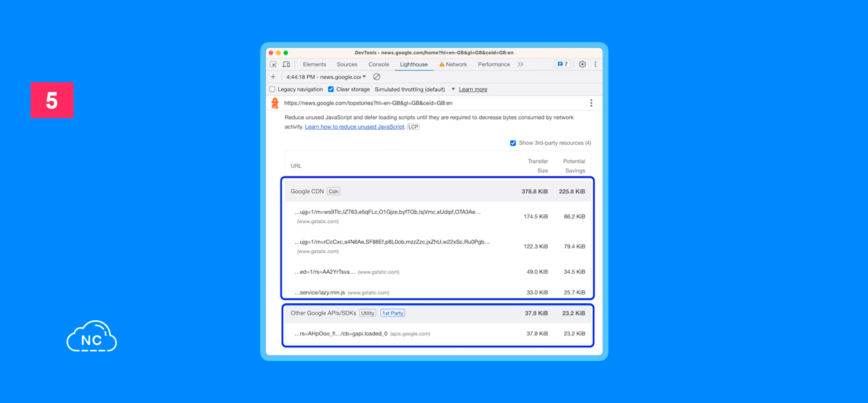Click the 79.4 KiB savings cell
The image size is (868, 403).
point(575,247)
